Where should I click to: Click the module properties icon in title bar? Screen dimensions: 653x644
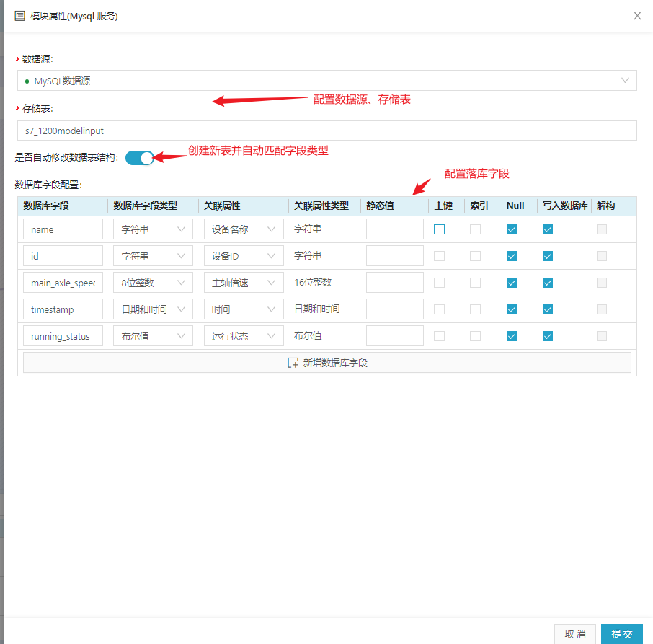coord(19,17)
